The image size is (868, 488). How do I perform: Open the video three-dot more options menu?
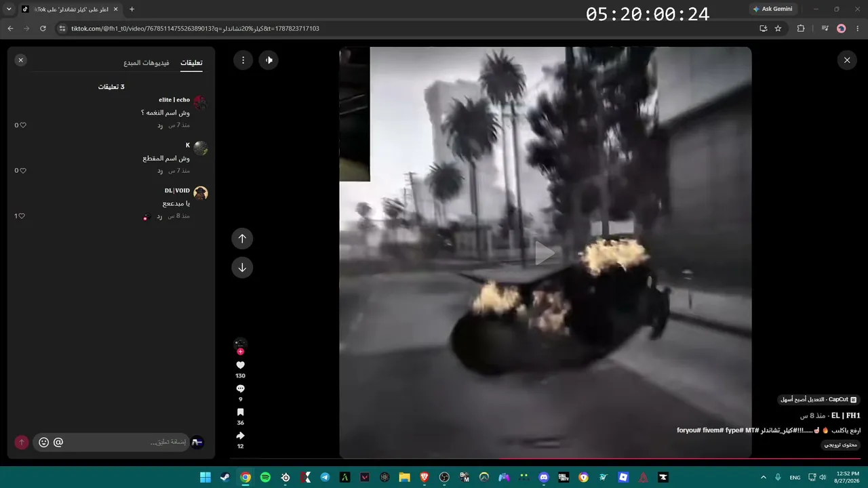[x=243, y=60]
